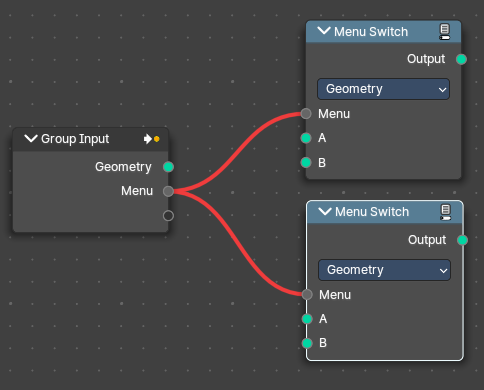Click Output socket of lower Menu Switch
Viewport: 484px width, 390px height.
[x=462, y=240]
